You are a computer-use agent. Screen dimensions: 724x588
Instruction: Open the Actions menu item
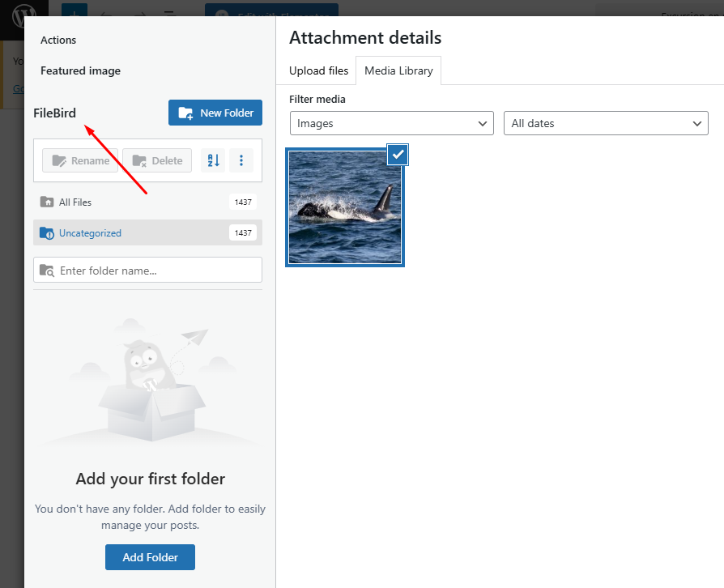pos(58,40)
